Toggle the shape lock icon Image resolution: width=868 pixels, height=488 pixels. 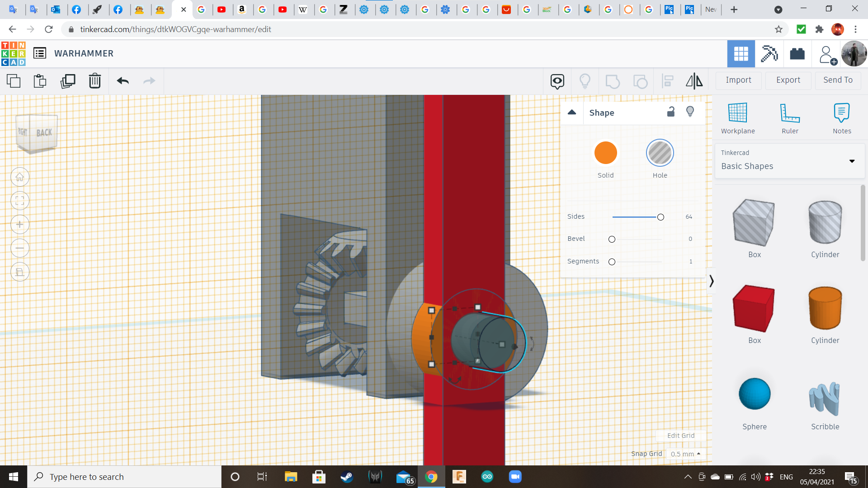[671, 112]
